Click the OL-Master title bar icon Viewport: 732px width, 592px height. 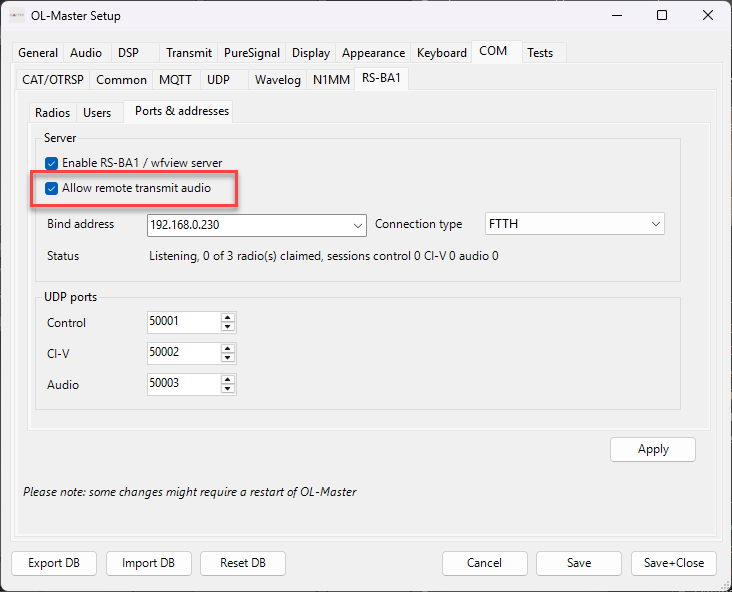click(x=17, y=15)
